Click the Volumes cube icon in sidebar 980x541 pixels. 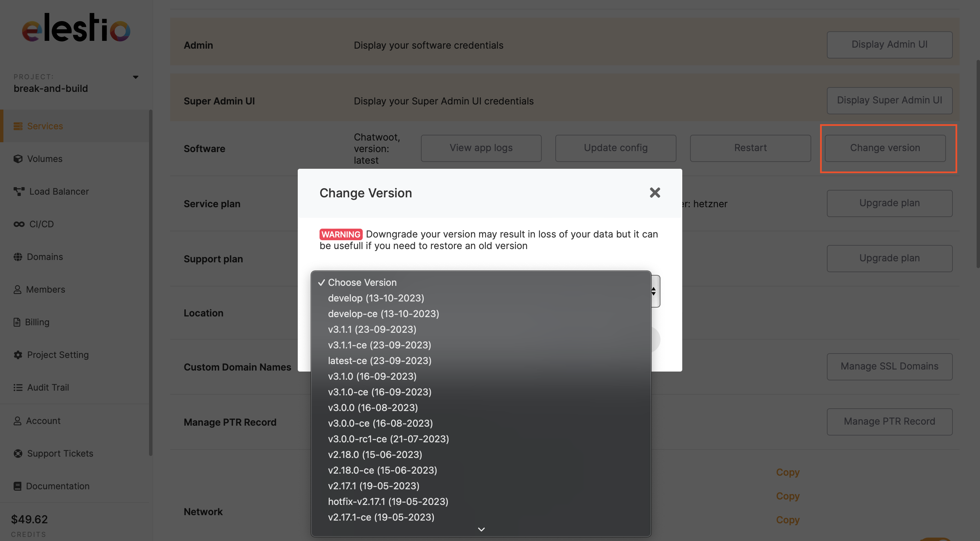tap(18, 159)
